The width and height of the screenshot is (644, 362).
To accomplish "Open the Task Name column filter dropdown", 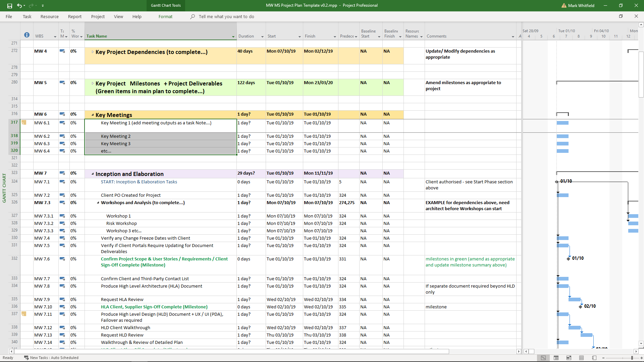I will click(233, 37).
